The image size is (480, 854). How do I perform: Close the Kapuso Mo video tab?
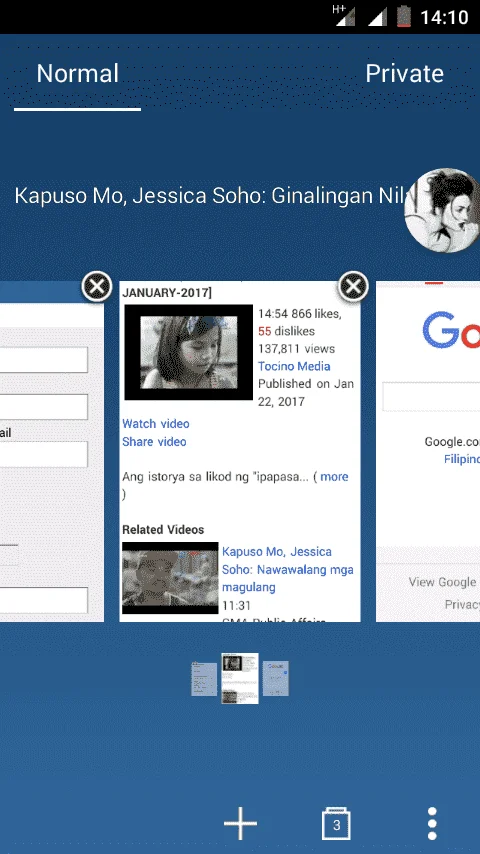click(353, 286)
